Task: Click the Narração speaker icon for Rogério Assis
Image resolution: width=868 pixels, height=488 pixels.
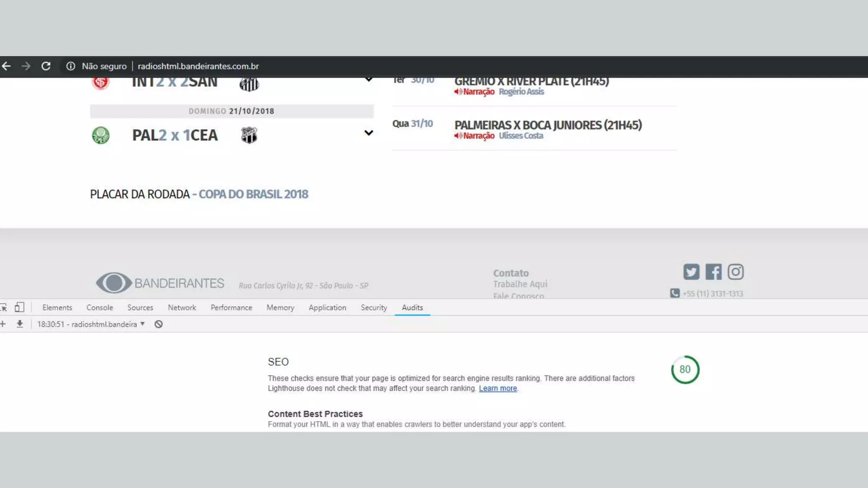Action: coord(458,91)
